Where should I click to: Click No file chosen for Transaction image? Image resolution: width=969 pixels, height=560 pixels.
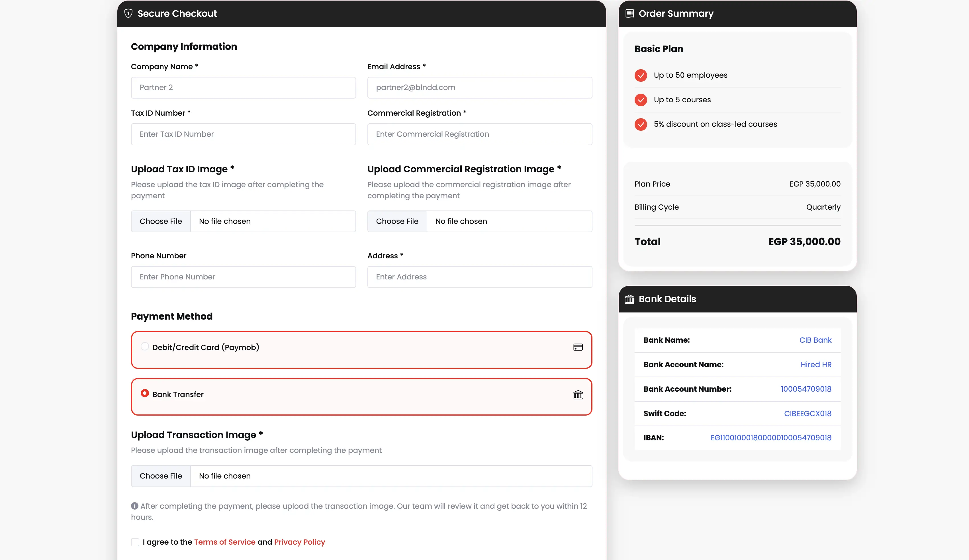pyautogui.click(x=224, y=476)
